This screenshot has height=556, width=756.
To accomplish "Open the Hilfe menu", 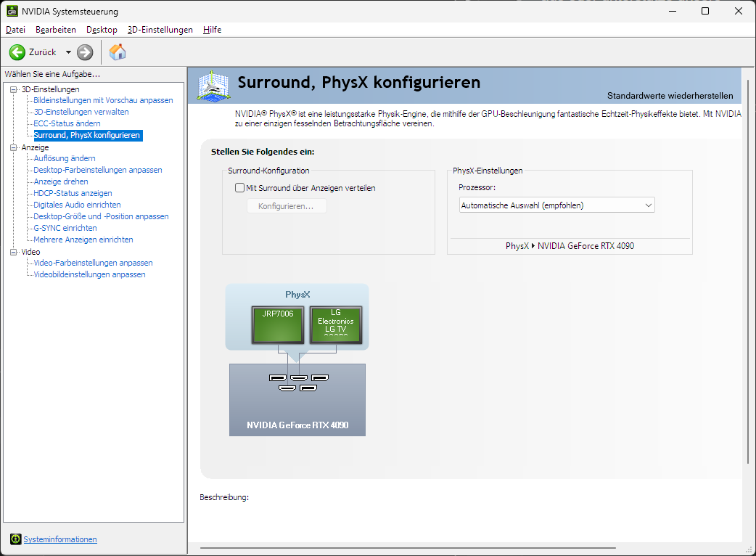I will click(x=212, y=30).
